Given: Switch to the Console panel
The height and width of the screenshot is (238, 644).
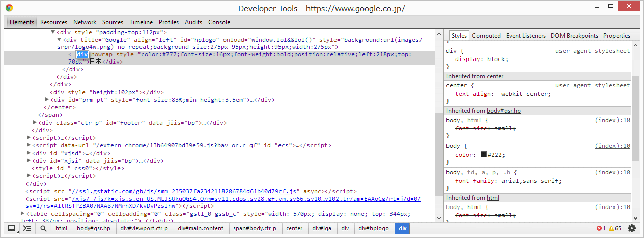Looking at the screenshot, I should [x=219, y=22].
